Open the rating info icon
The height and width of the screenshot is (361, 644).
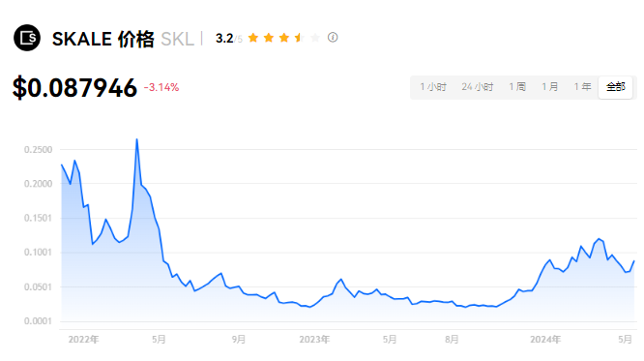333,38
